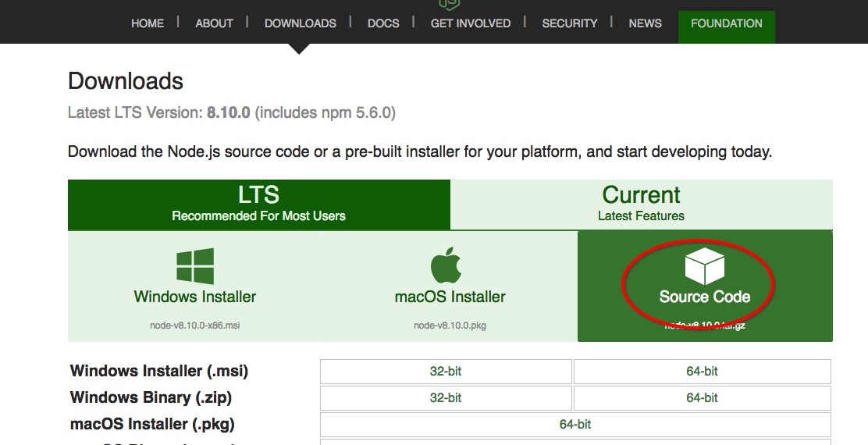Download 64-bit Windows Binary (.zip)
The image size is (868, 445).
point(702,398)
